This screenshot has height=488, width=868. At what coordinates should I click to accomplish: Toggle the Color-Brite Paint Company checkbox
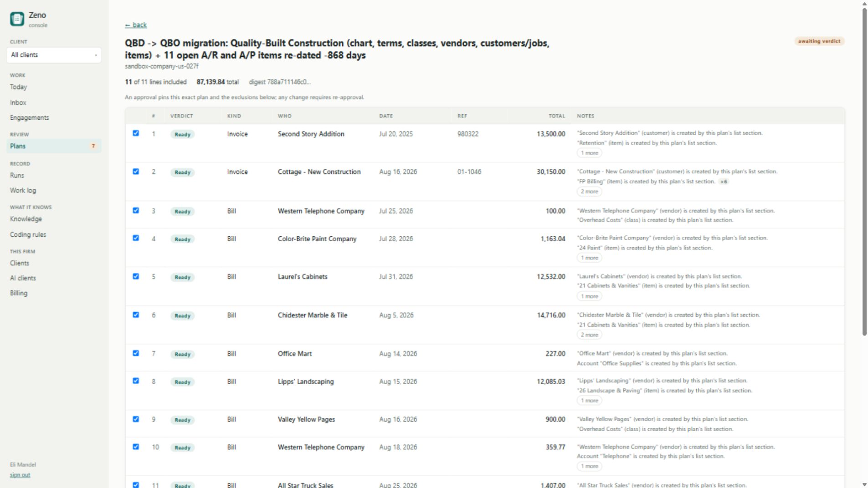136,238
